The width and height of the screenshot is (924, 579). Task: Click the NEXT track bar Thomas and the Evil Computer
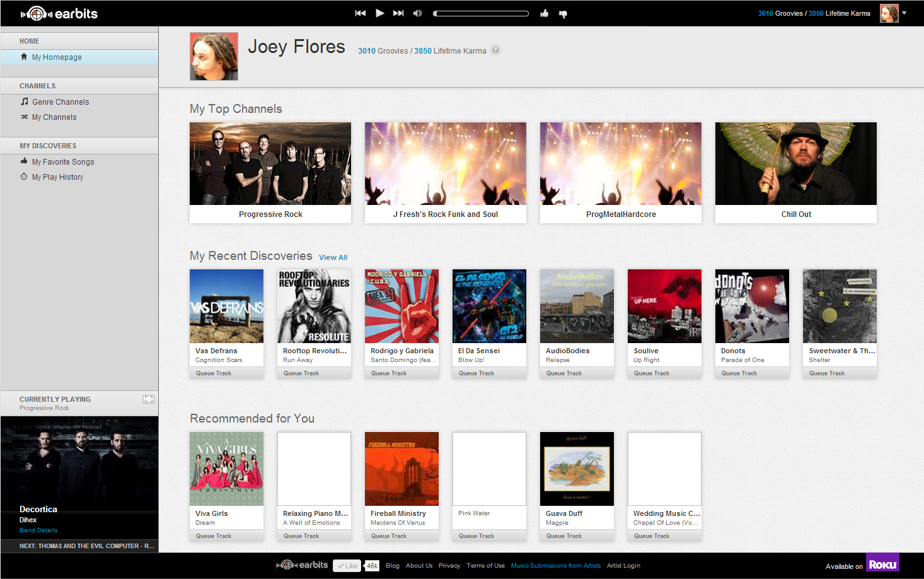[x=79, y=546]
